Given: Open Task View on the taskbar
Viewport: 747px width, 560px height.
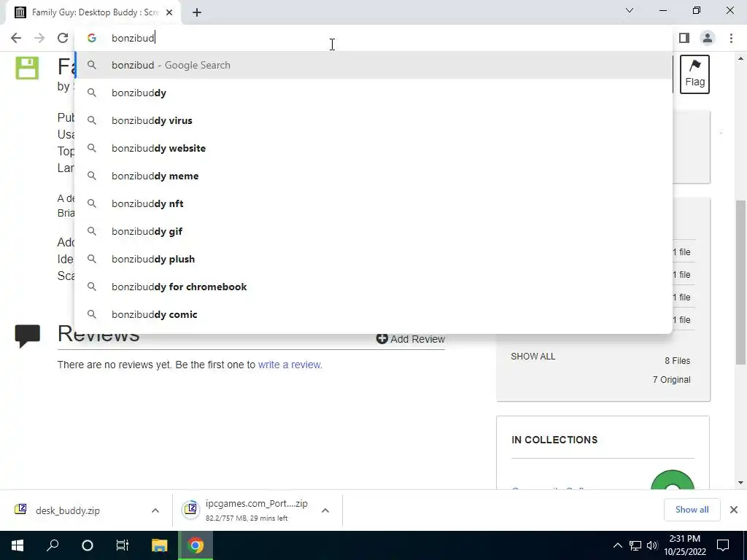Looking at the screenshot, I should (x=123, y=545).
